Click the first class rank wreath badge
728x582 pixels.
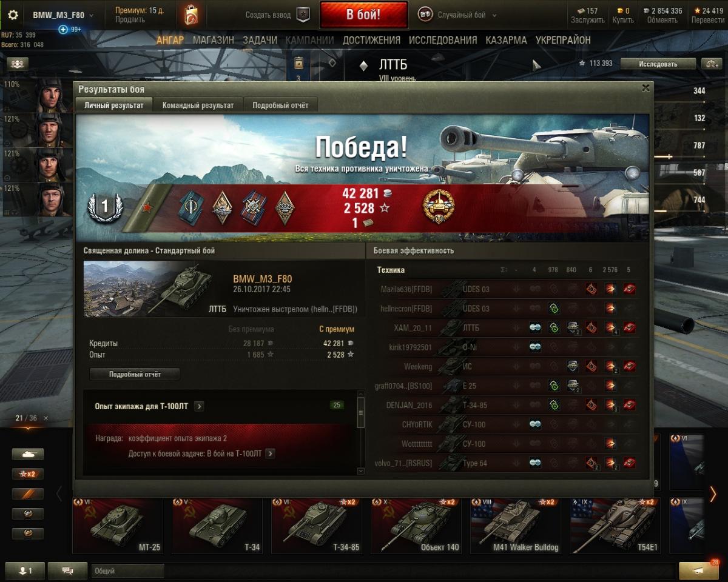point(104,207)
